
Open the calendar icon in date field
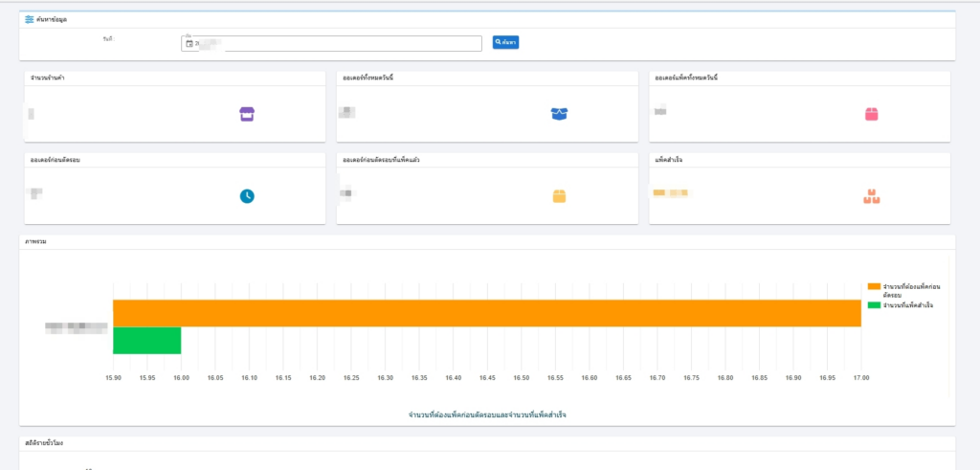click(189, 43)
